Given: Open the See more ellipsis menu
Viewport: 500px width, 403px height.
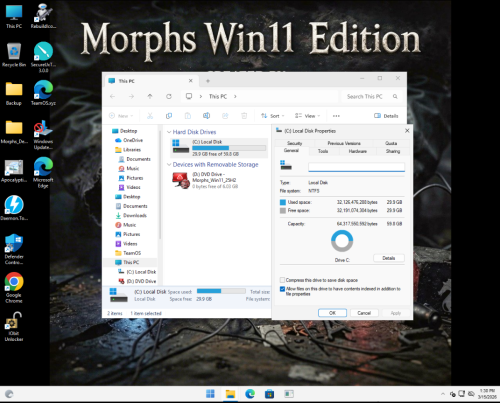Looking at the screenshot, I should pos(336,116).
